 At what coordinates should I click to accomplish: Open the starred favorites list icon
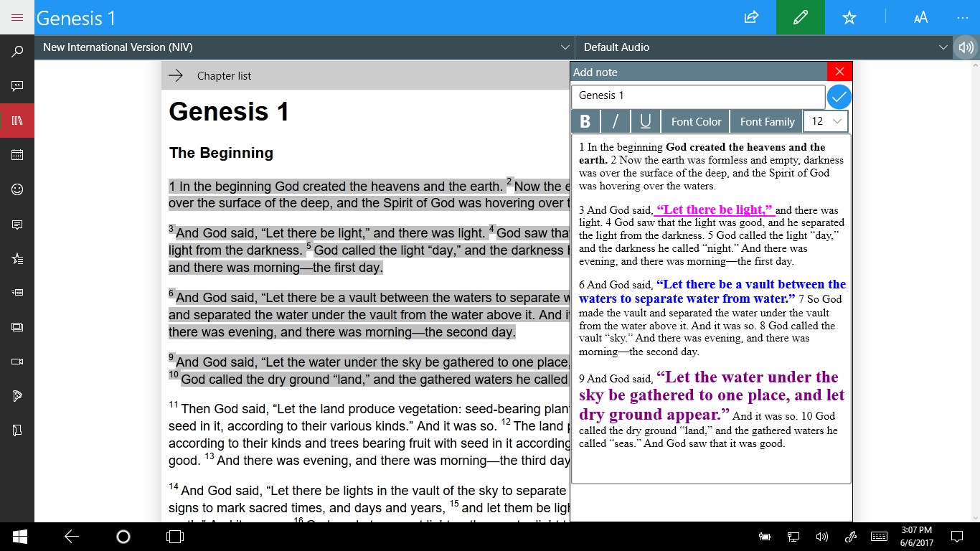tap(17, 259)
